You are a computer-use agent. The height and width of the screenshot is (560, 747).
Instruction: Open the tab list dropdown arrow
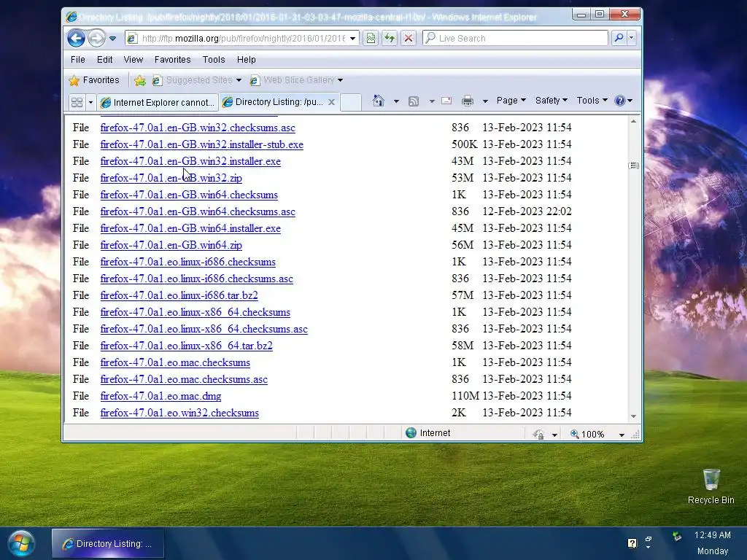click(90, 102)
